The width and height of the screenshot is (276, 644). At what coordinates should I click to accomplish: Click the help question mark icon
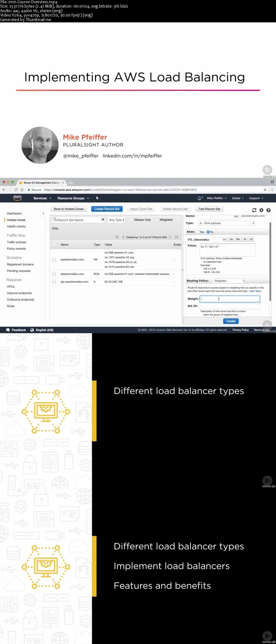click(x=268, y=210)
